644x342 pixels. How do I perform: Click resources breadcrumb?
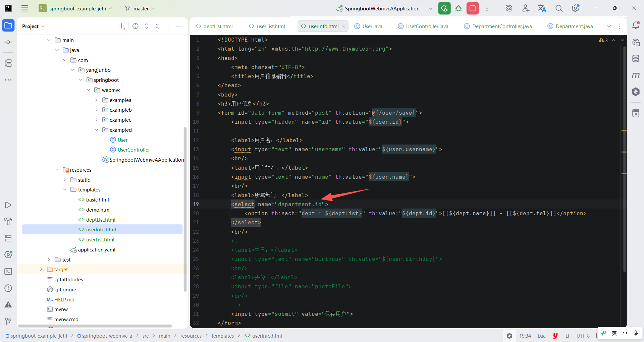pyautogui.click(x=191, y=336)
